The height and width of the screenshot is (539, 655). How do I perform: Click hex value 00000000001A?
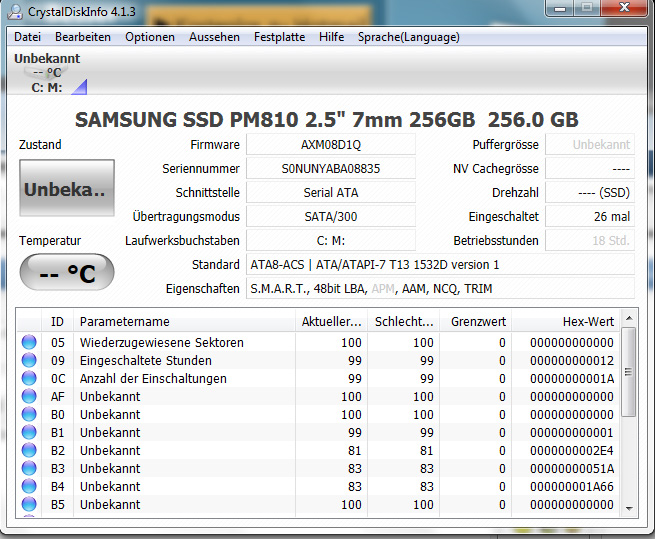(x=571, y=379)
